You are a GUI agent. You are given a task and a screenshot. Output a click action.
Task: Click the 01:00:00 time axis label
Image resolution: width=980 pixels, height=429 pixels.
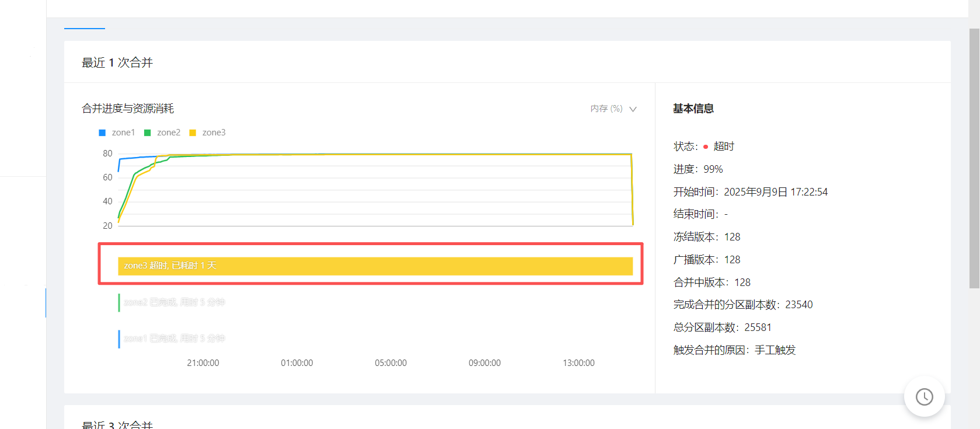297,363
